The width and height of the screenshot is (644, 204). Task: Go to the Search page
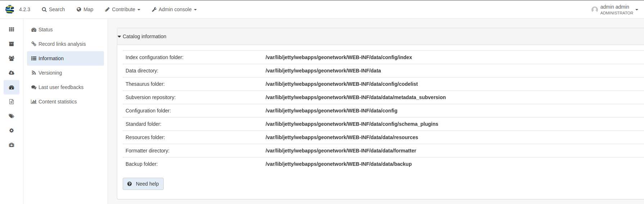tap(53, 9)
